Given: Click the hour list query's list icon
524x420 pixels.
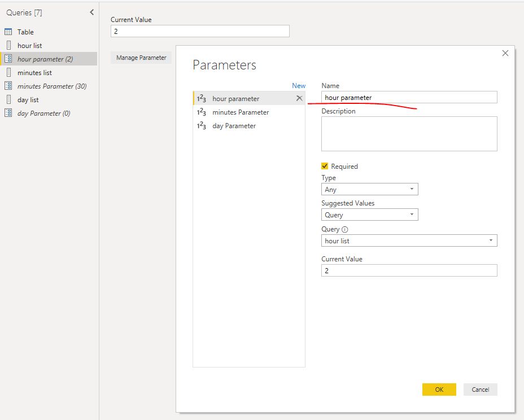Looking at the screenshot, I should 8,45.
